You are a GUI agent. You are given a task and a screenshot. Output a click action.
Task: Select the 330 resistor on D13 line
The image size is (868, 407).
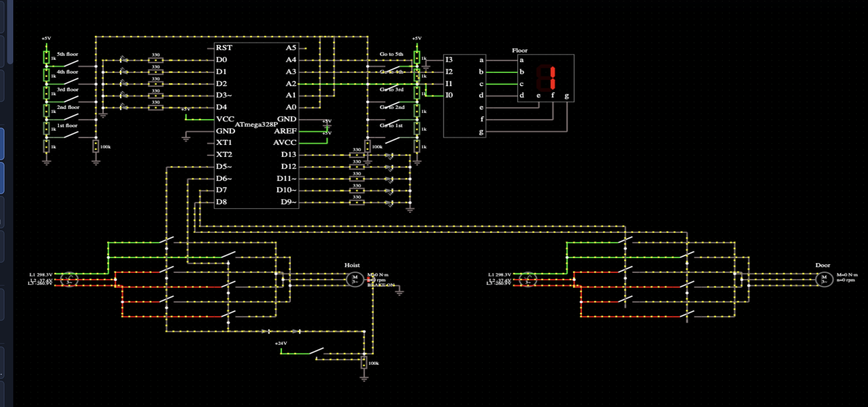(357, 155)
